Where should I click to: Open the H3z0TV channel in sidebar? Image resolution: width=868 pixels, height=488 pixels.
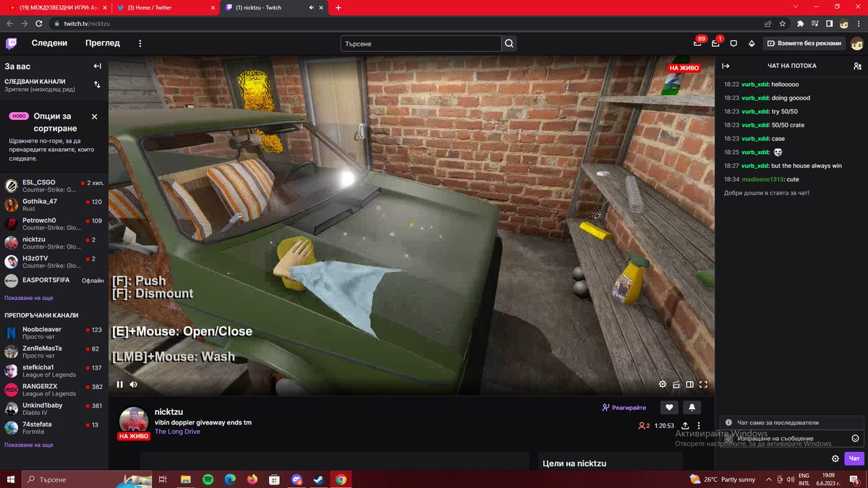(54, 262)
